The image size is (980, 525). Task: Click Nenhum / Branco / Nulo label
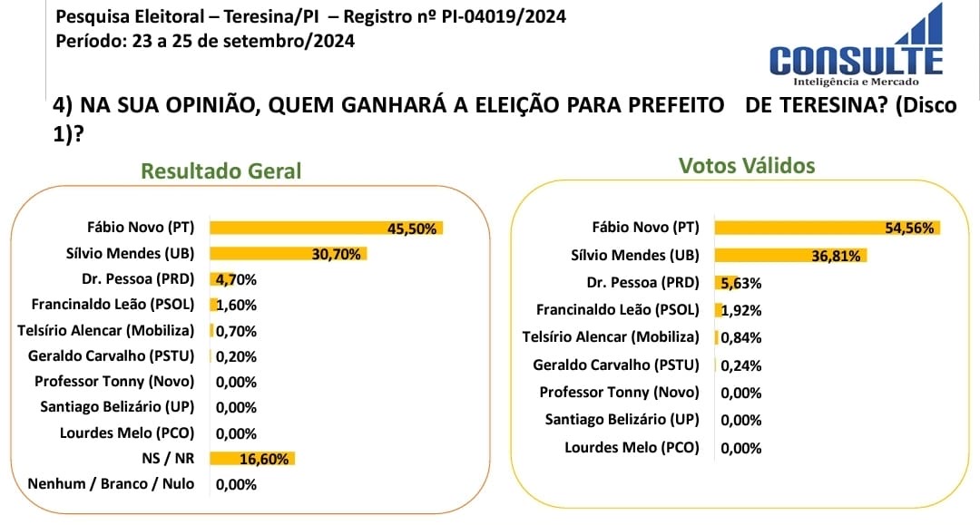coord(111,484)
